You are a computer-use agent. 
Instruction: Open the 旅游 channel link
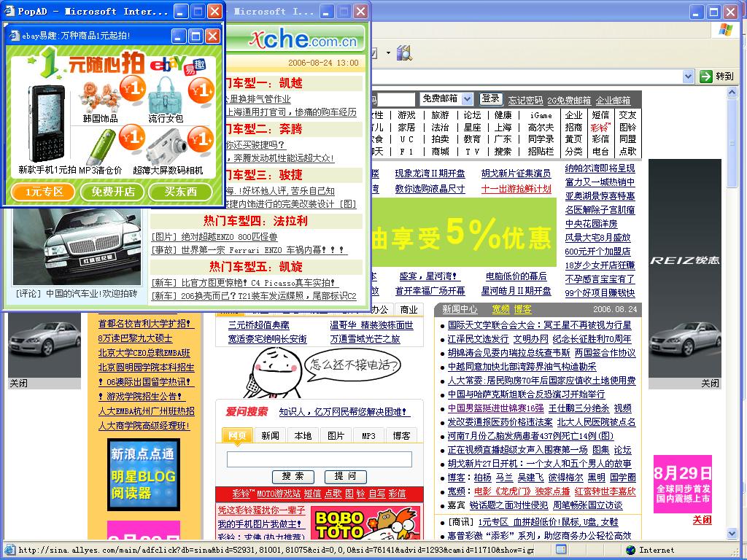coord(440,115)
